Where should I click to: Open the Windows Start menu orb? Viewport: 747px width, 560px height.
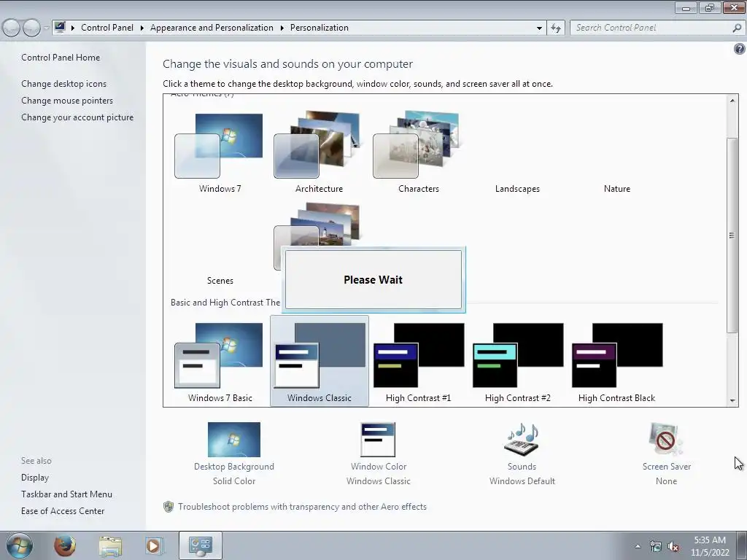tap(20, 545)
